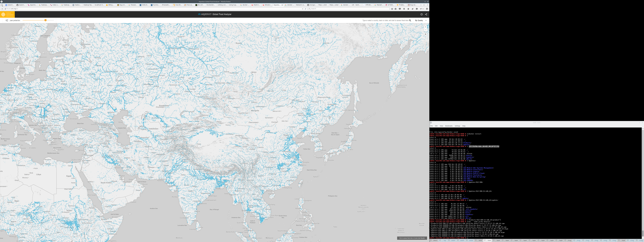Image resolution: width=644 pixels, height=242 pixels.
Task: Open the Firefox downloads arrow icon
Action: click(x=404, y=9)
